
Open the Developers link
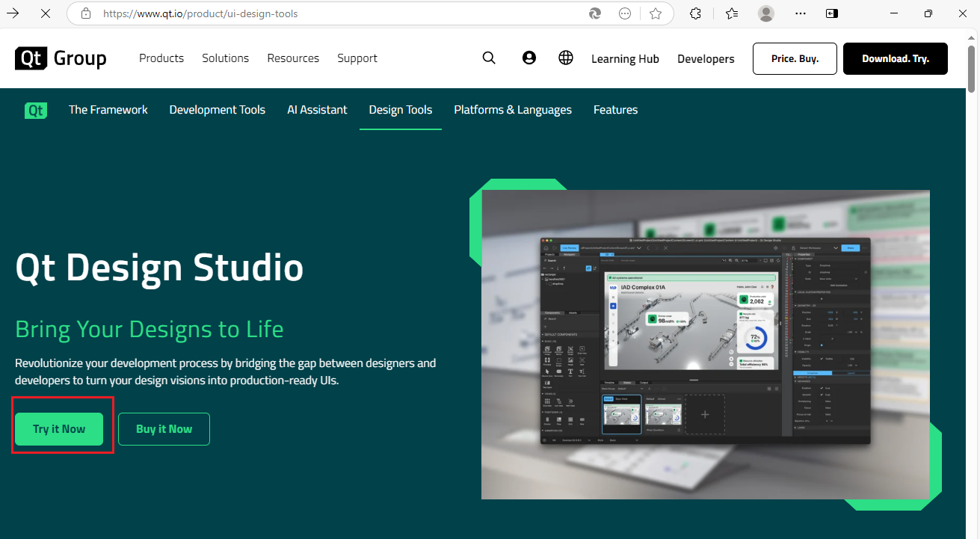pos(706,59)
